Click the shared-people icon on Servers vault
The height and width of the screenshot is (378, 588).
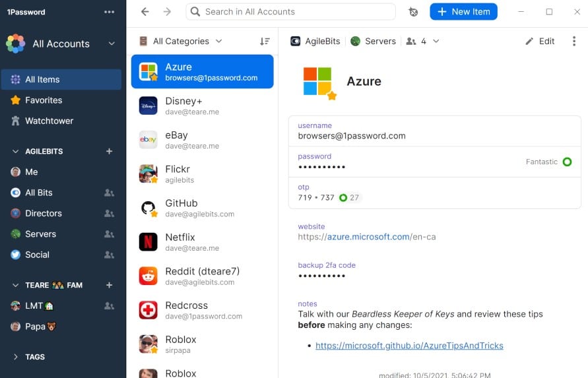pyautogui.click(x=109, y=234)
